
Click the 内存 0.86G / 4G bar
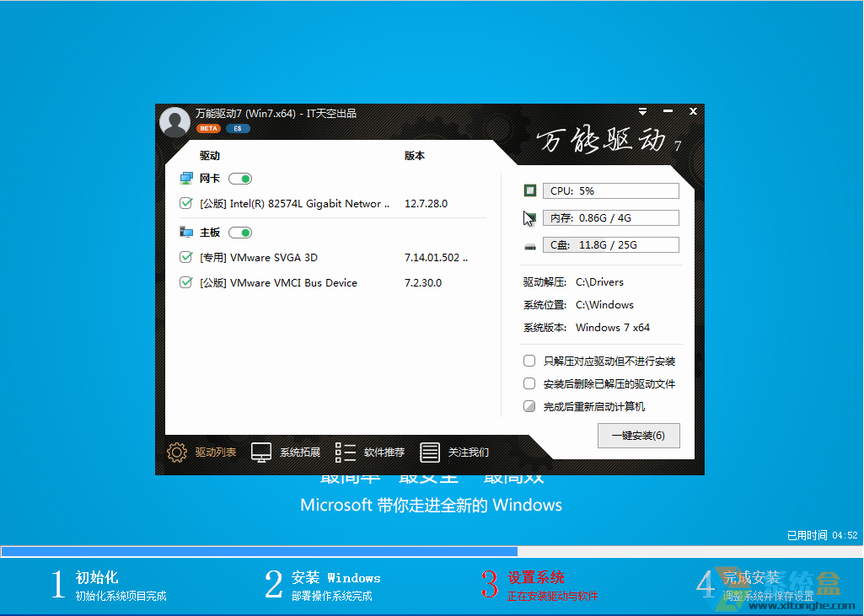(x=610, y=217)
